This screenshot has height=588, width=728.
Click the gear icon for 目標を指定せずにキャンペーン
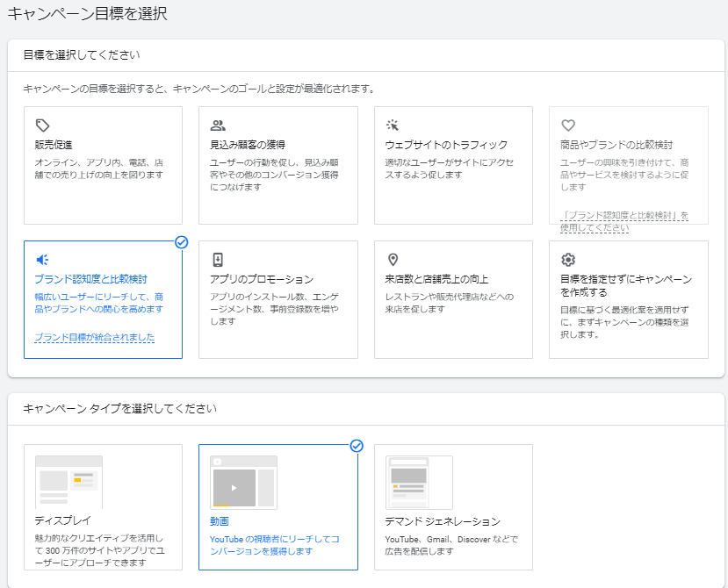[567, 260]
